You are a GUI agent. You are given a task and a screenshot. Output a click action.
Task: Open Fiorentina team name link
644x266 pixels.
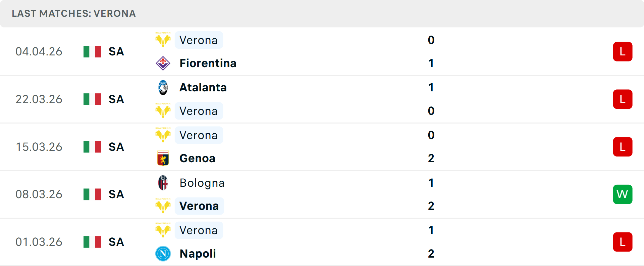(x=208, y=63)
